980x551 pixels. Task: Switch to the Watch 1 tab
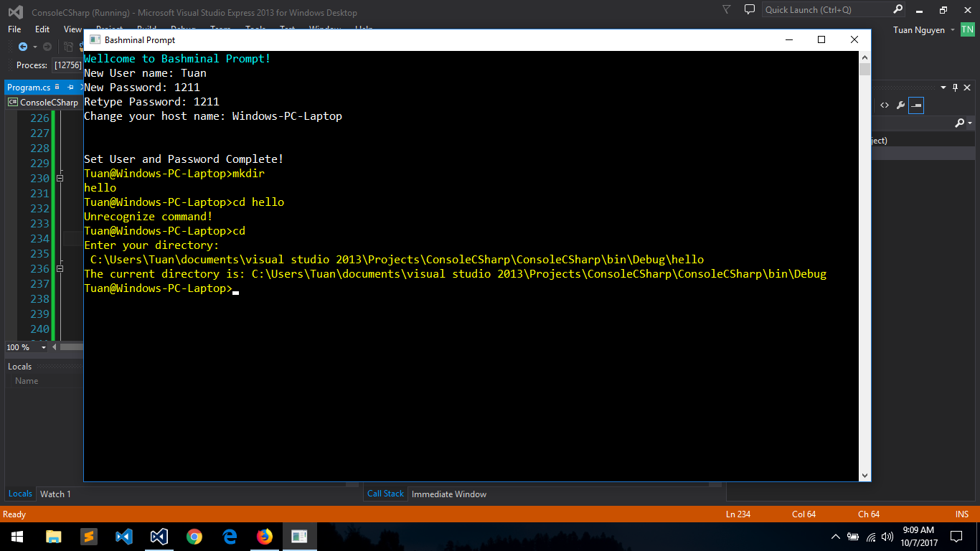pyautogui.click(x=55, y=494)
